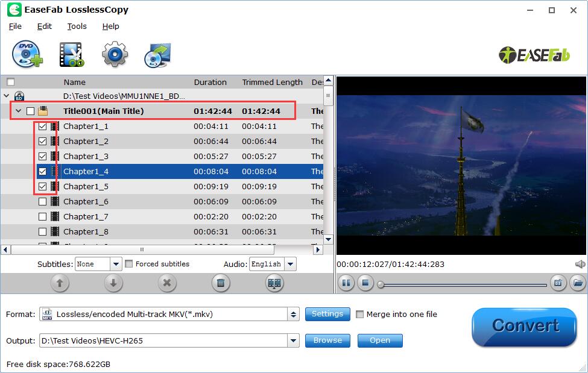This screenshot has height=373, width=588.
Task: Click the Load DVD/Blu-ray disc icon
Action: coord(27,54)
